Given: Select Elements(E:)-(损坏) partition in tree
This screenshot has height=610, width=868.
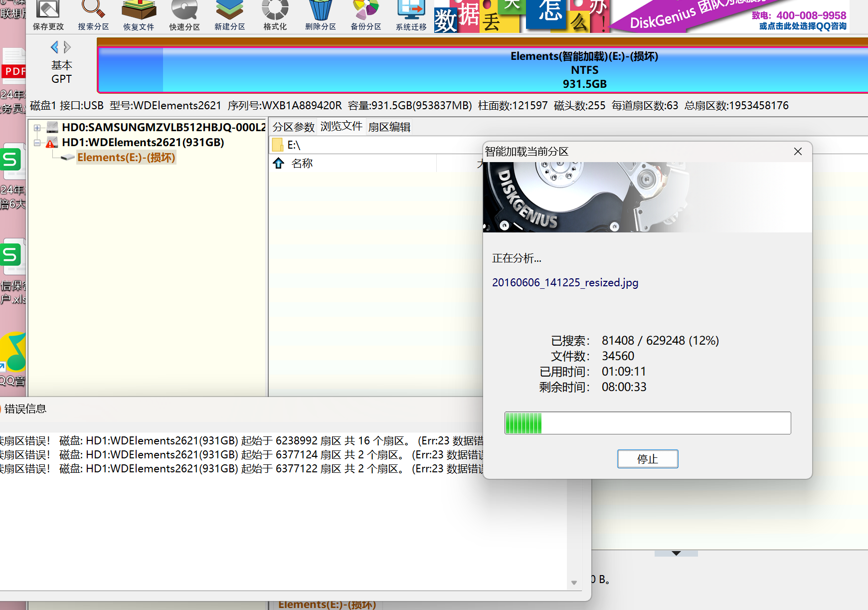Looking at the screenshot, I should [126, 158].
